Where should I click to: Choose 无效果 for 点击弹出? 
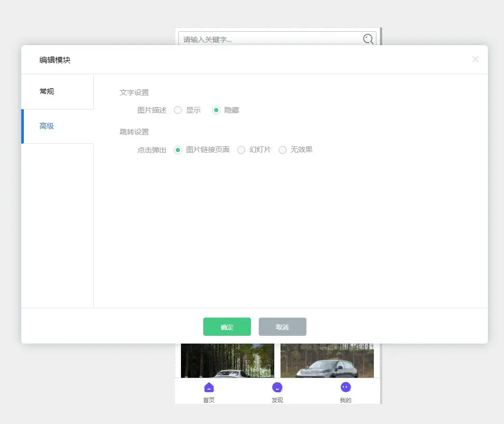(x=283, y=150)
